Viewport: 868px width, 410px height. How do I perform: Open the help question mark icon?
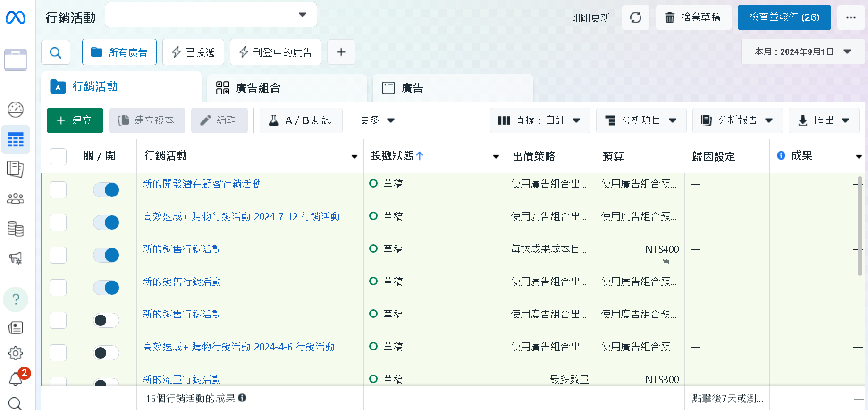pos(16,299)
